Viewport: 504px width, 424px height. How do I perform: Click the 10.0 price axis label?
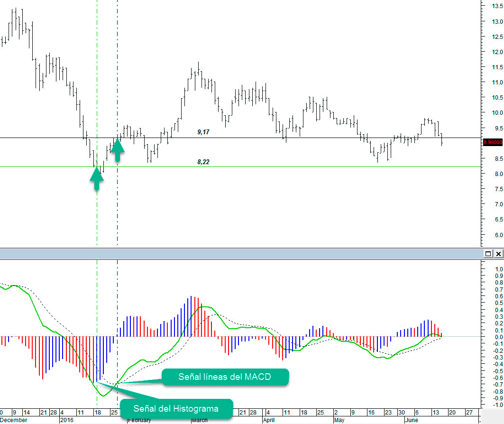coord(497,112)
